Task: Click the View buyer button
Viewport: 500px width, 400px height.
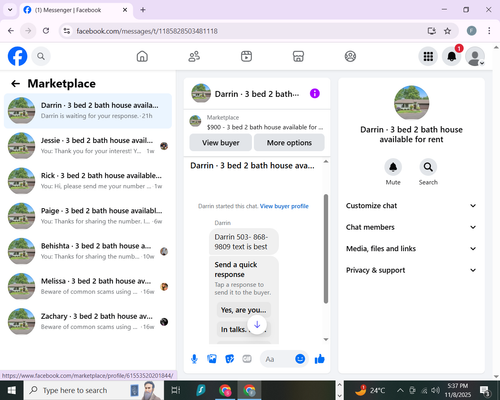Action: point(221,143)
